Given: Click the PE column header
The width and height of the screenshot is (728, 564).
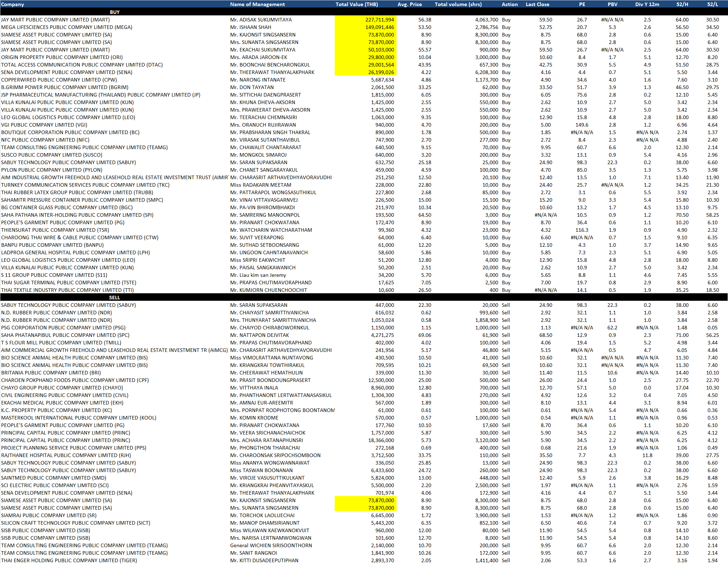Looking at the screenshot, I should [x=582, y=4].
